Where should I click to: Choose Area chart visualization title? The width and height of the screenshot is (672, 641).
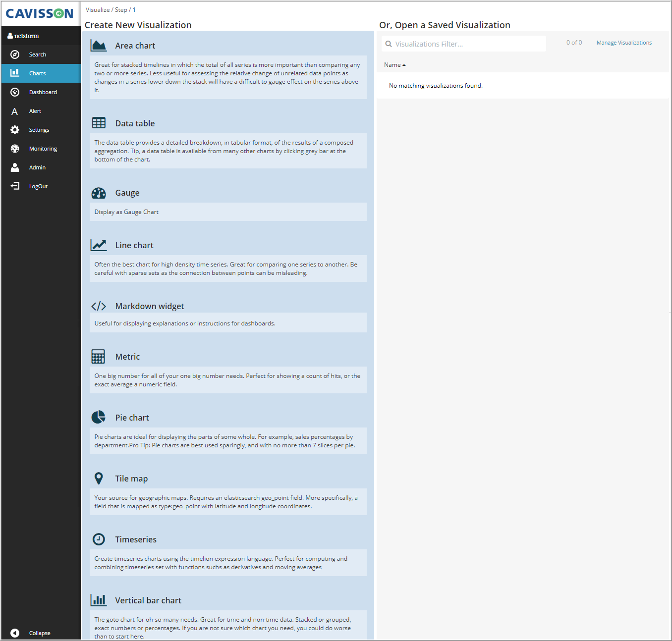pos(135,46)
